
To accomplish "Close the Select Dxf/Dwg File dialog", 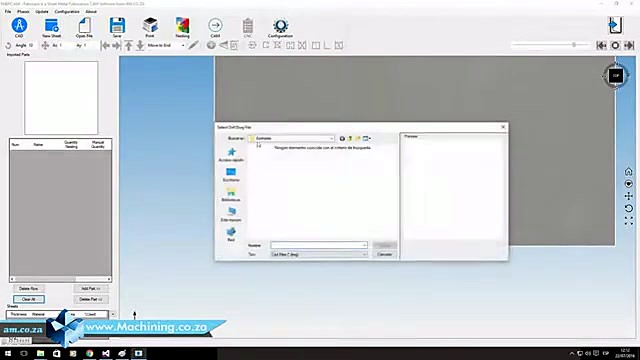I will (x=503, y=127).
